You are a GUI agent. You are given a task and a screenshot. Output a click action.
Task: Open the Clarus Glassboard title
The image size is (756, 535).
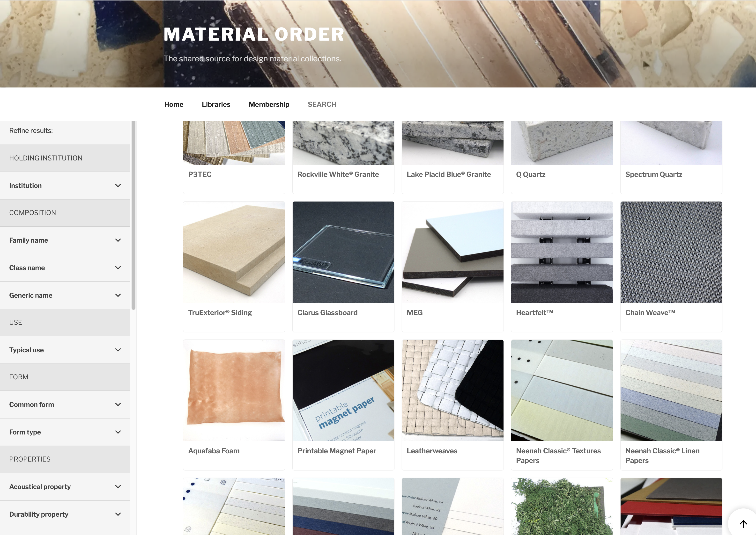point(327,313)
